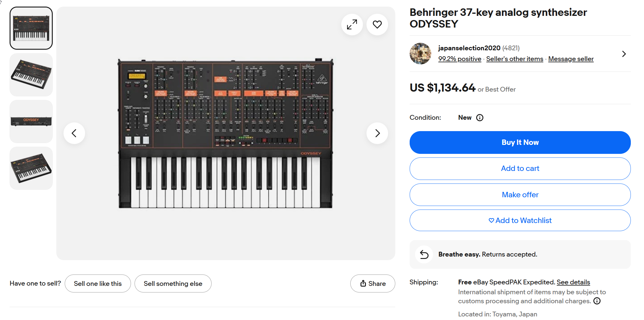Select the ODYSSEY rear-panel thumbnail
644x320 pixels.
click(x=31, y=121)
